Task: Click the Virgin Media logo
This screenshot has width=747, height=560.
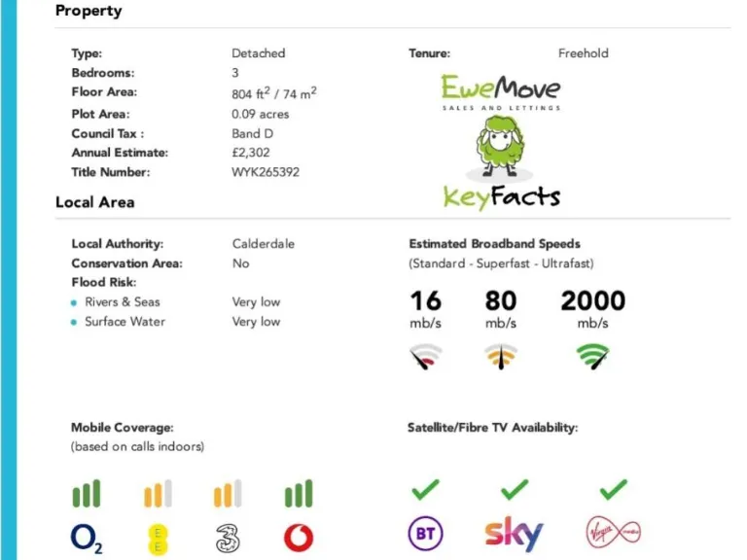Action: [613, 534]
